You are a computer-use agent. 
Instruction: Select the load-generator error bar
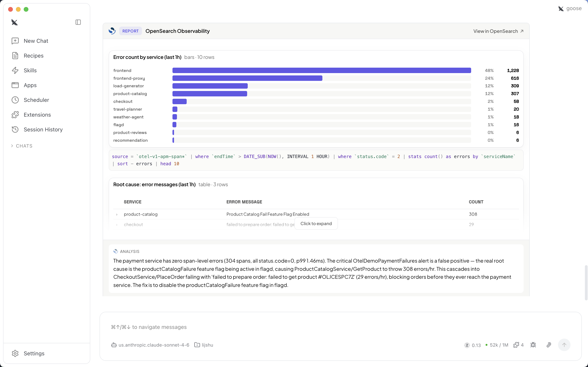tap(210, 86)
